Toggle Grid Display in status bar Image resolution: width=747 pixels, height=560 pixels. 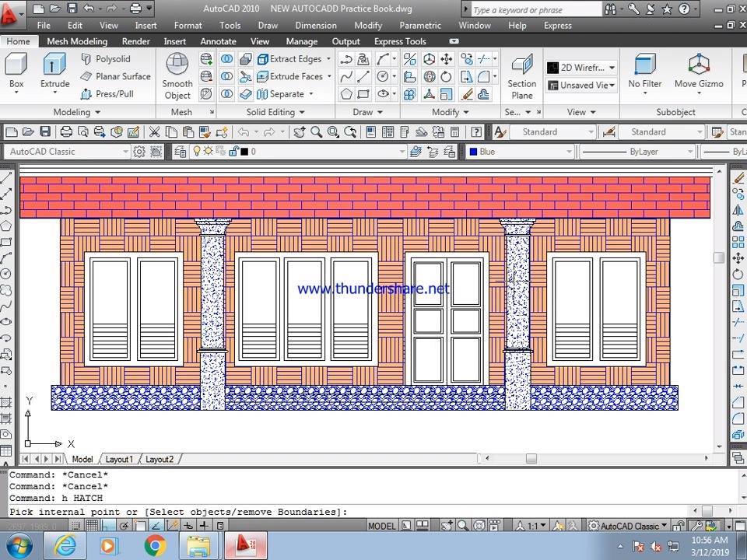[92, 525]
